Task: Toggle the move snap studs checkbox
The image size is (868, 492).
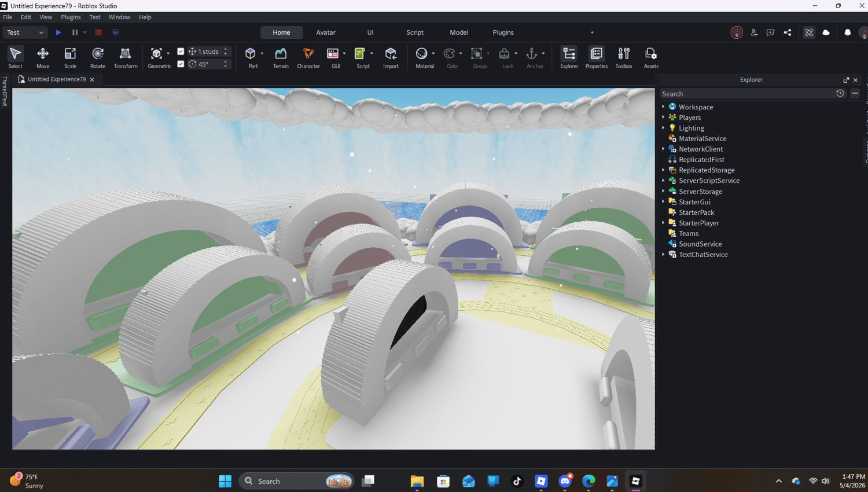Action: (181, 52)
